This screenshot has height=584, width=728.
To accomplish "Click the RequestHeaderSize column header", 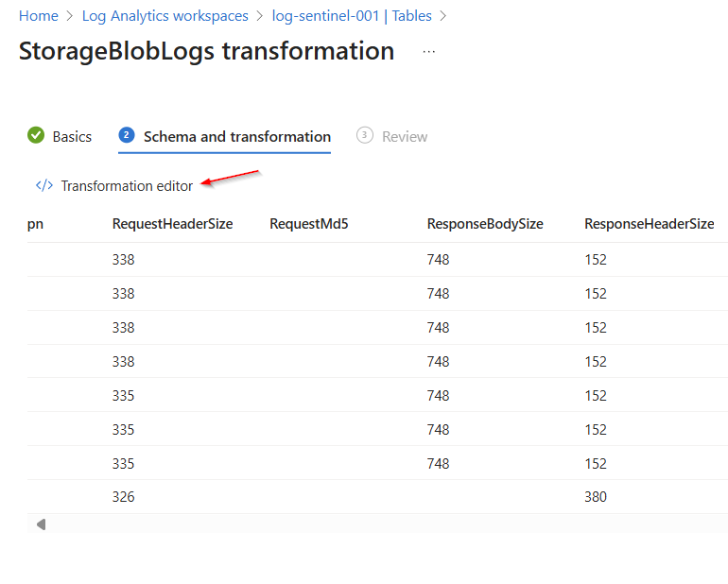I will pyautogui.click(x=172, y=224).
